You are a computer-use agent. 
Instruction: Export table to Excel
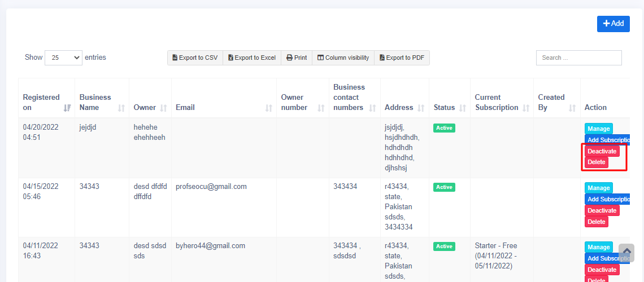click(x=251, y=58)
